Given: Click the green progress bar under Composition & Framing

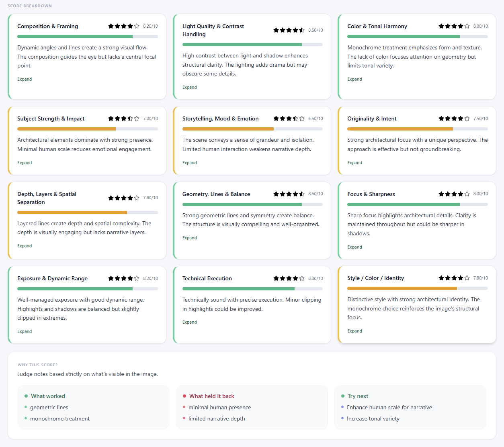Looking at the screenshot, I should pyautogui.click(x=88, y=37).
